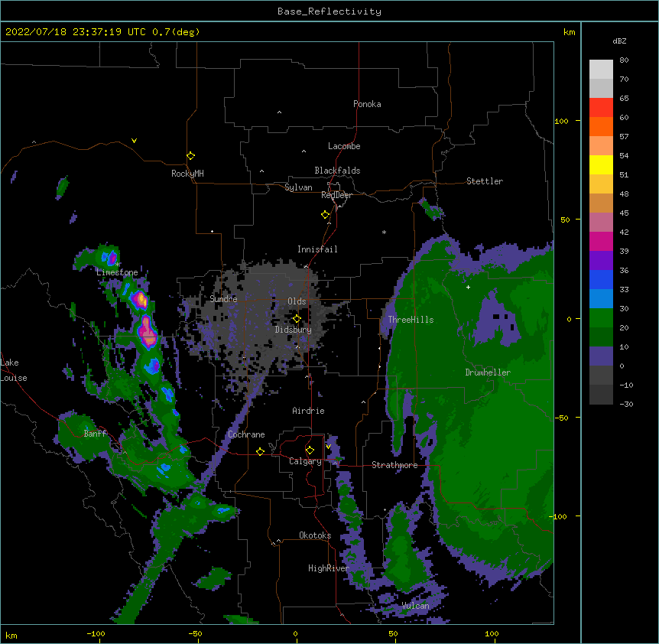Click the Sylvan label
The width and height of the screenshot is (659, 644).
pyautogui.click(x=298, y=187)
